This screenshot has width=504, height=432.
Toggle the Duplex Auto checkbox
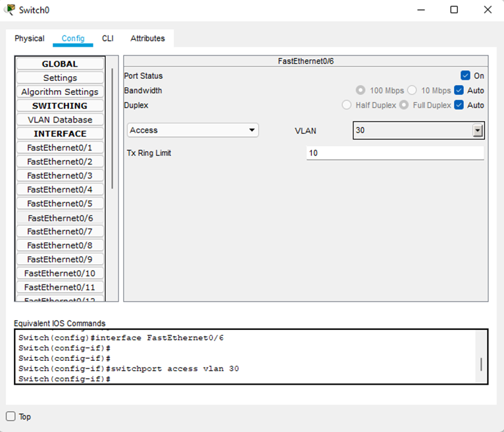tap(459, 105)
